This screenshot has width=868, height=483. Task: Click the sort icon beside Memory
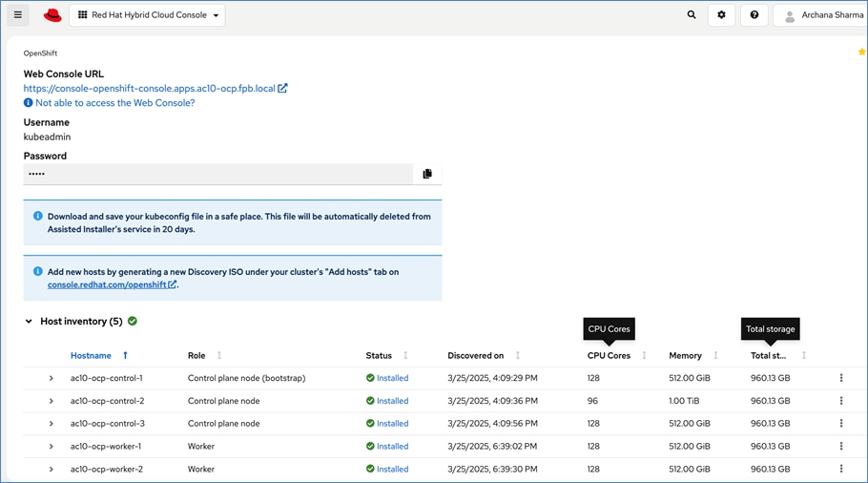[715, 356]
